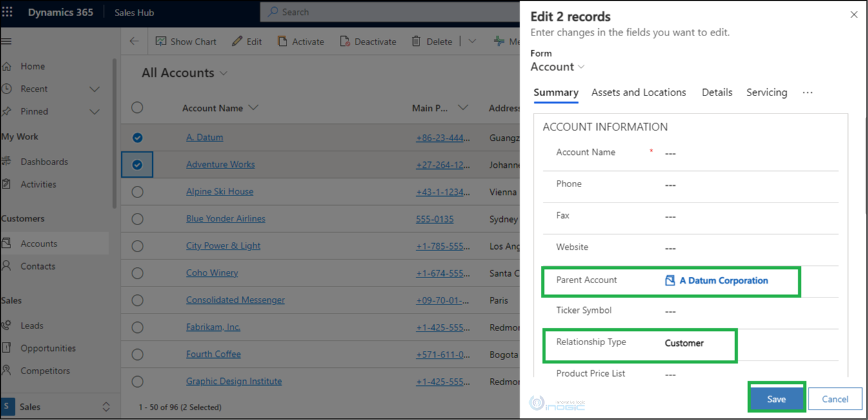The image size is (868, 420).
Task: Click the Save button
Action: (x=776, y=399)
